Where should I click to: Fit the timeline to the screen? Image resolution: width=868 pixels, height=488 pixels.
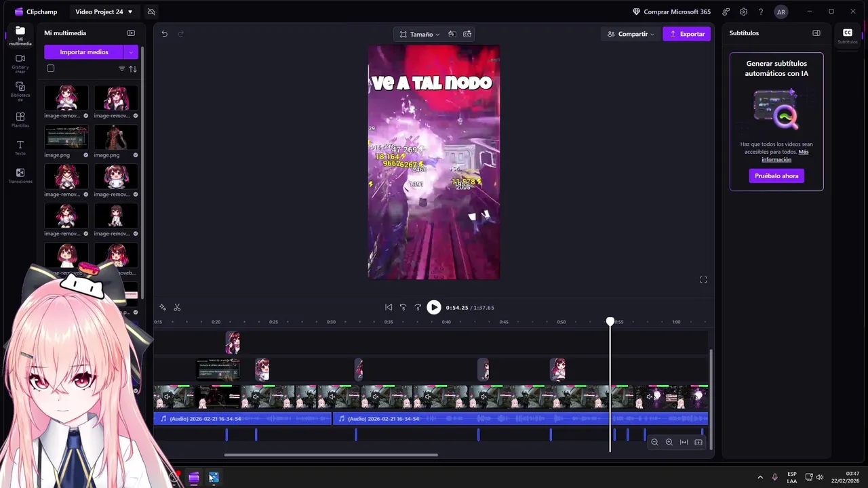pos(684,443)
